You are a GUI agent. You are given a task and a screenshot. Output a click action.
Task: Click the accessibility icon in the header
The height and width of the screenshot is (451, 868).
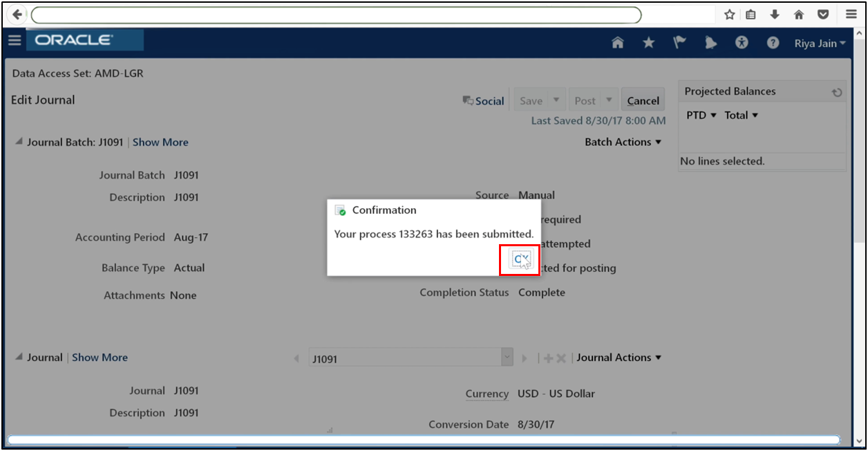tap(742, 42)
